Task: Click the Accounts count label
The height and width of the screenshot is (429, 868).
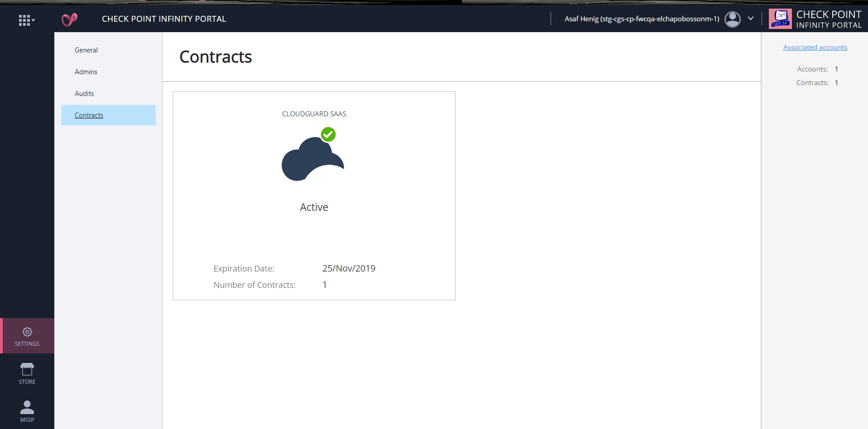Action: pyautogui.click(x=812, y=69)
